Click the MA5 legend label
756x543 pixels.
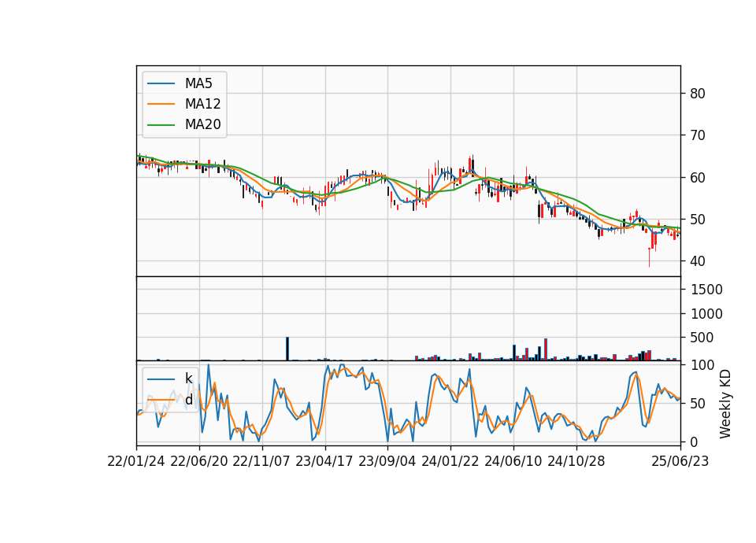(x=198, y=83)
